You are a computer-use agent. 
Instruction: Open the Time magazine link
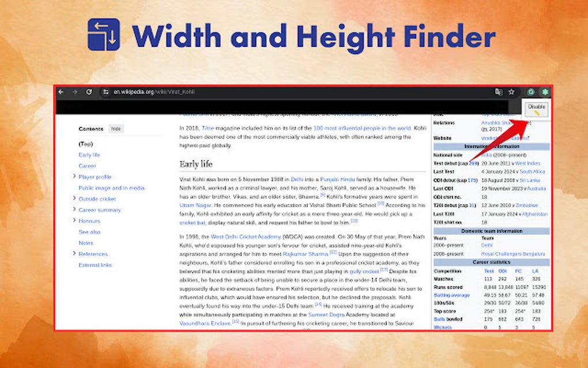pos(208,128)
